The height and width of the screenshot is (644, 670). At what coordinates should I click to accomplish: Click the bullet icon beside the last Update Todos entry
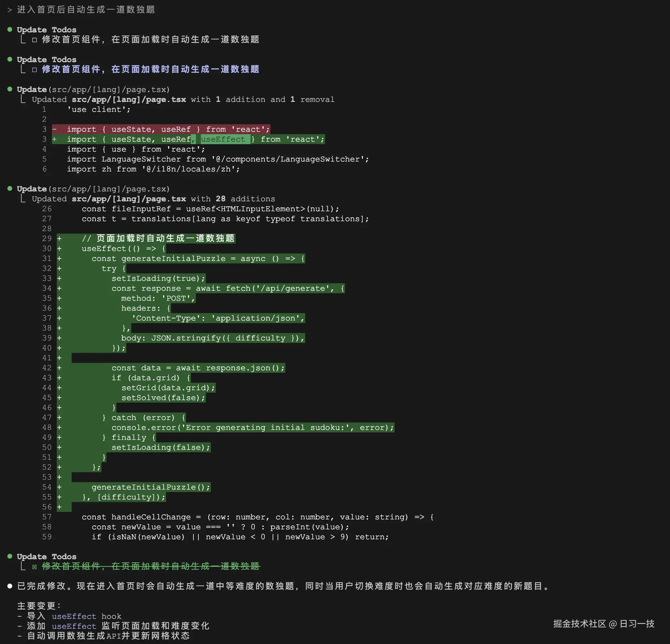(10, 556)
